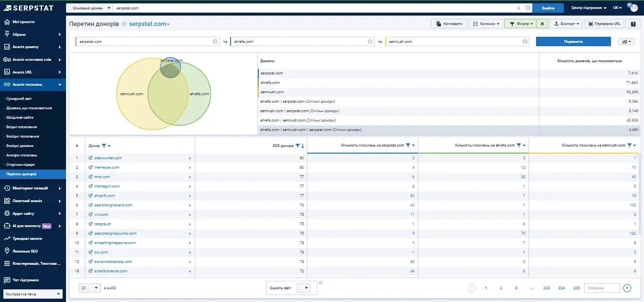Screen dimensions: 644x302
Task: Go to the next page arrow
Action: 627,288
